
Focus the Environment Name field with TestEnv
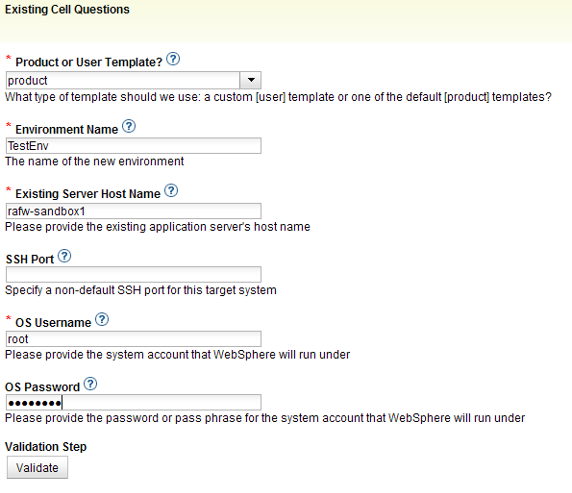tap(134, 146)
